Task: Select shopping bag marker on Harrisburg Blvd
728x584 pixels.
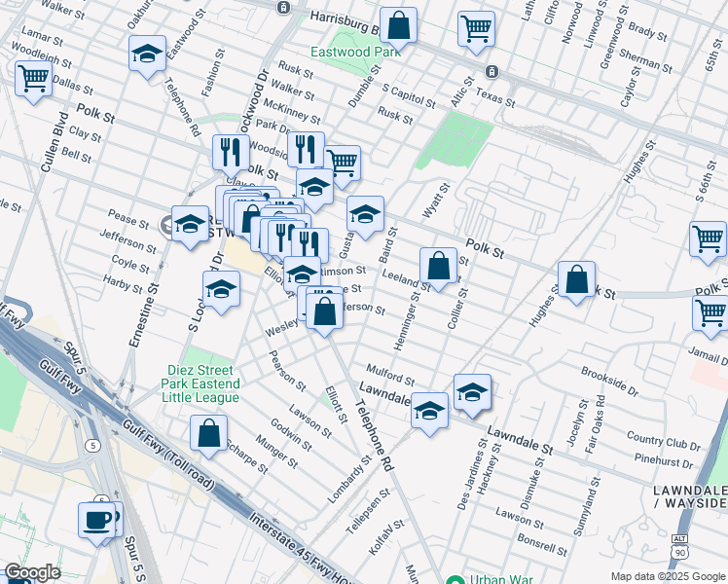Action: (x=398, y=25)
